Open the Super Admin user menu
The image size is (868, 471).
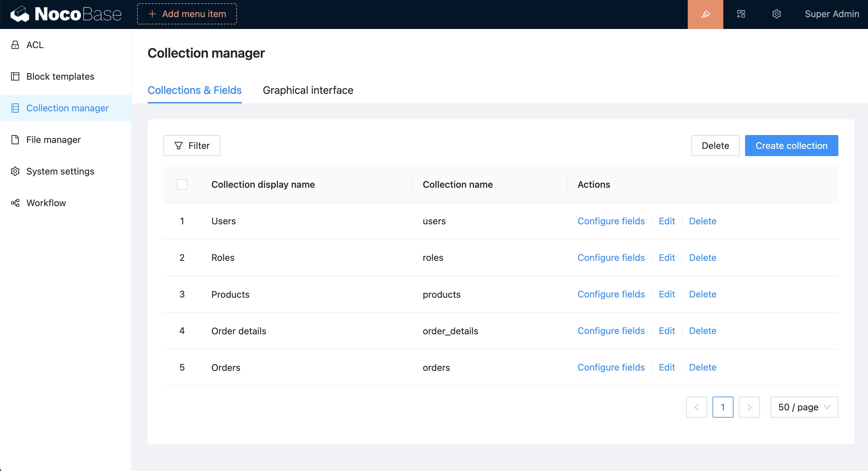point(831,14)
